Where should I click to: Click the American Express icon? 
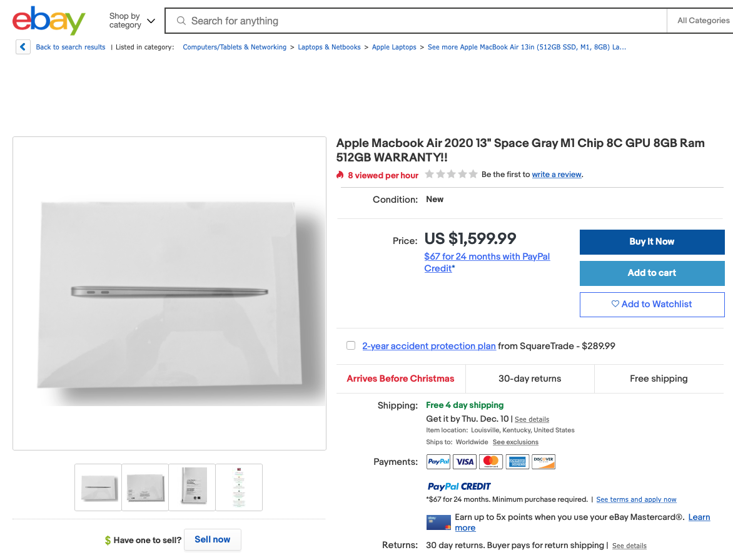[x=517, y=462]
